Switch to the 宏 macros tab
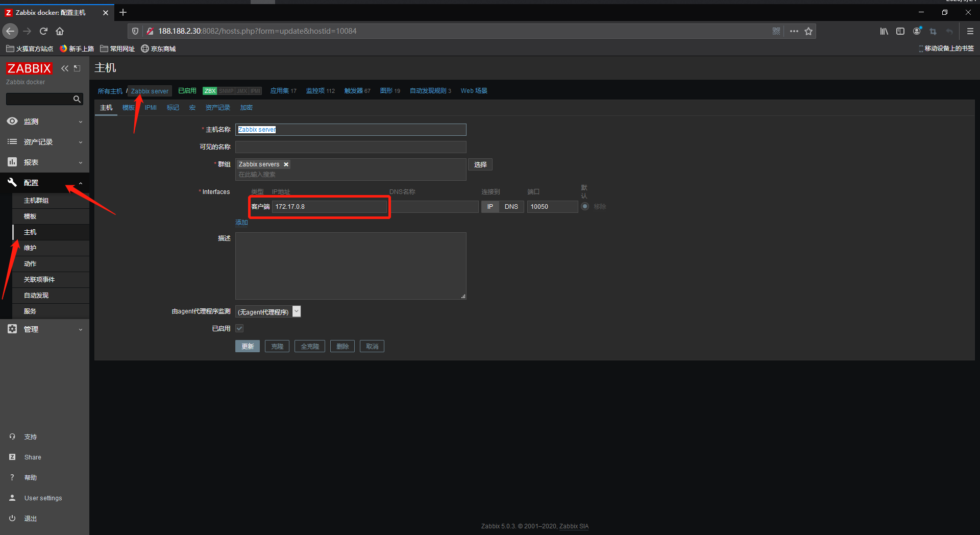This screenshot has height=535, width=980. pos(192,108)
